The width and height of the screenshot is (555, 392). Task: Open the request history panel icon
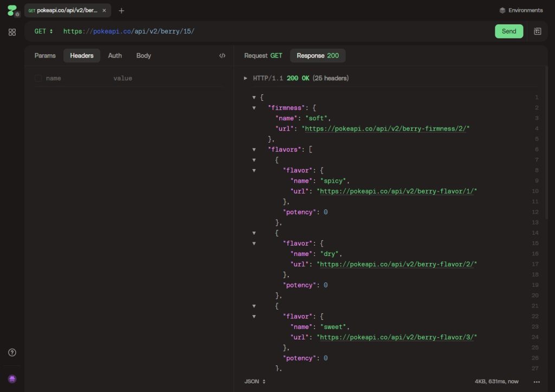pos(537,31)
